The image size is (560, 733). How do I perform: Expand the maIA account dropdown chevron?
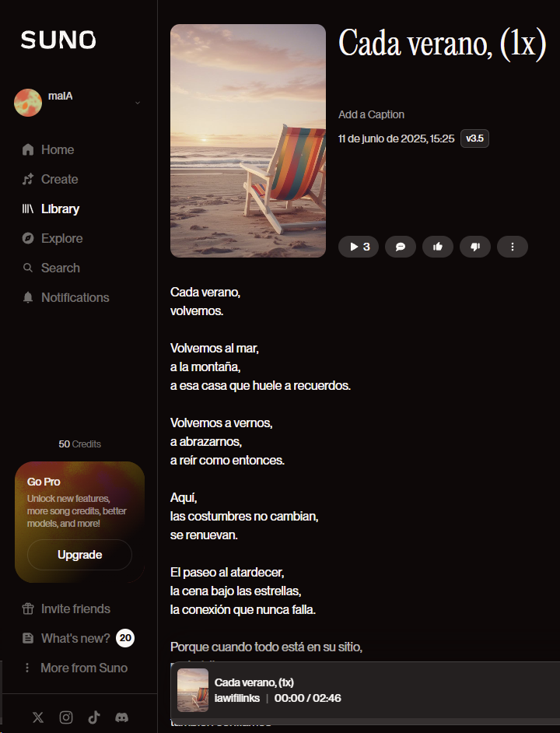138,103
